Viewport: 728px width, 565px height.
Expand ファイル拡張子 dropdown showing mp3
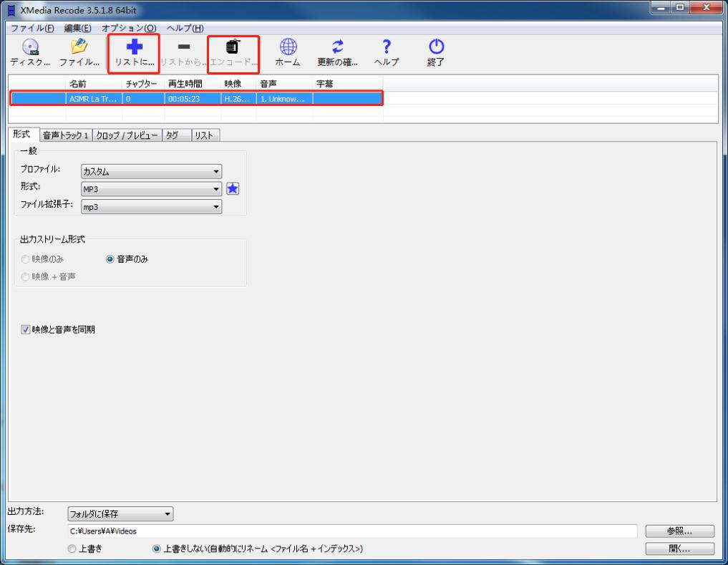(151, 207)
